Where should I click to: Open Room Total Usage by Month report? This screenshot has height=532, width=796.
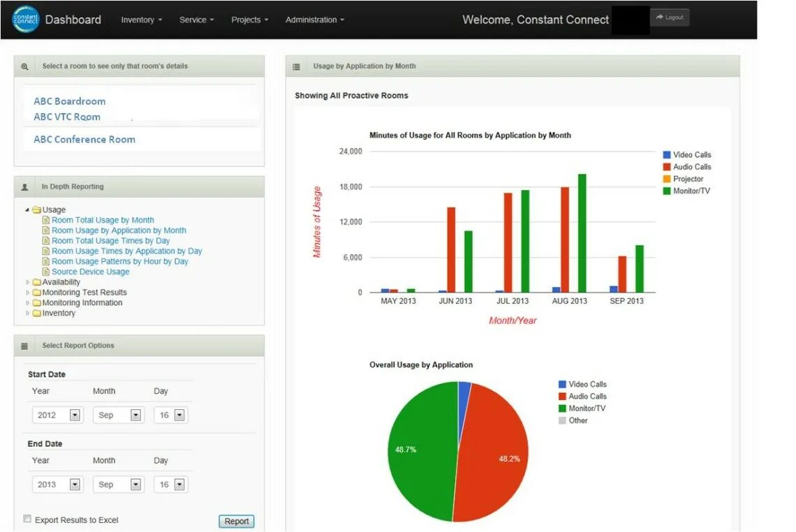(103, 221)
